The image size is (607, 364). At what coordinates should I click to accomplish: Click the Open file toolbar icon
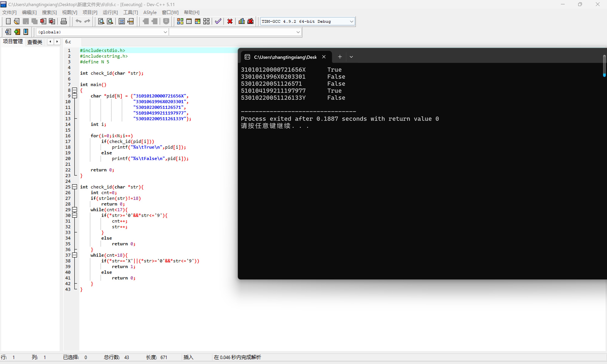17,21
